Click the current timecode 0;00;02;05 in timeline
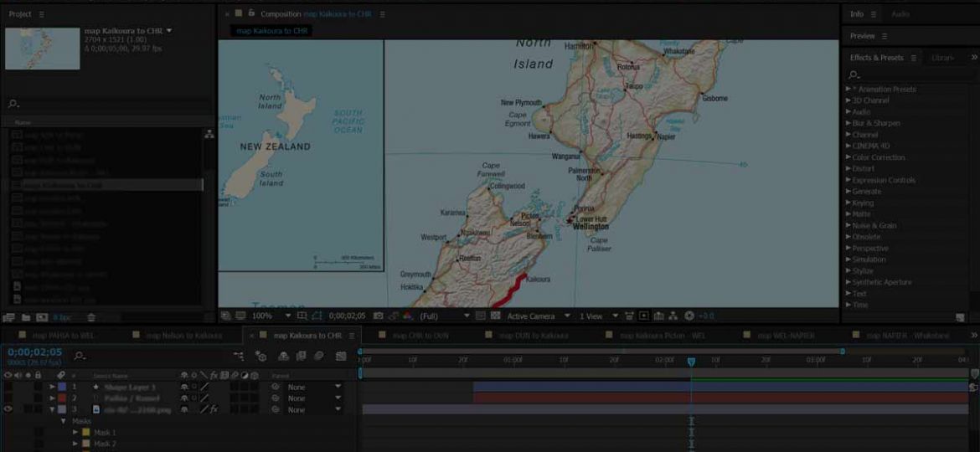The height and width of the screenshot is (452, 980). coord(34,352)
